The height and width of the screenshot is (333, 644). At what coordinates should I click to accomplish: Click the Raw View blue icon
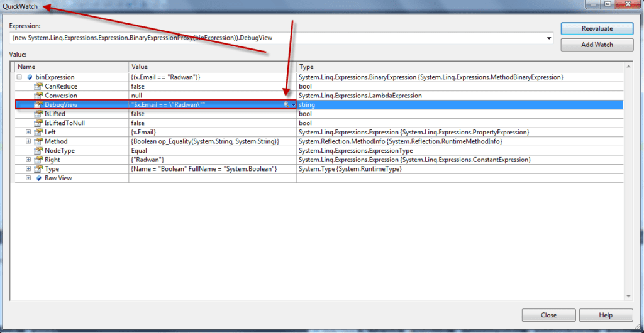pyautogui.click(x=38, y=178)
